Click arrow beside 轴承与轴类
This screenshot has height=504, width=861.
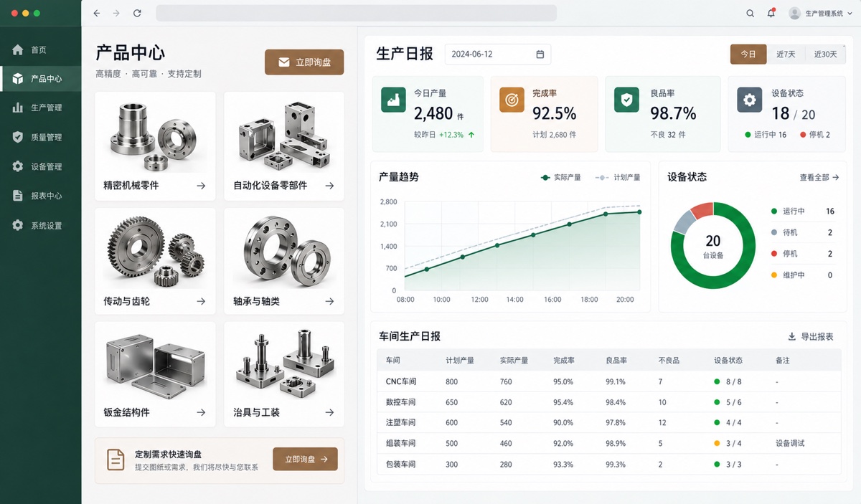point(329,302)
